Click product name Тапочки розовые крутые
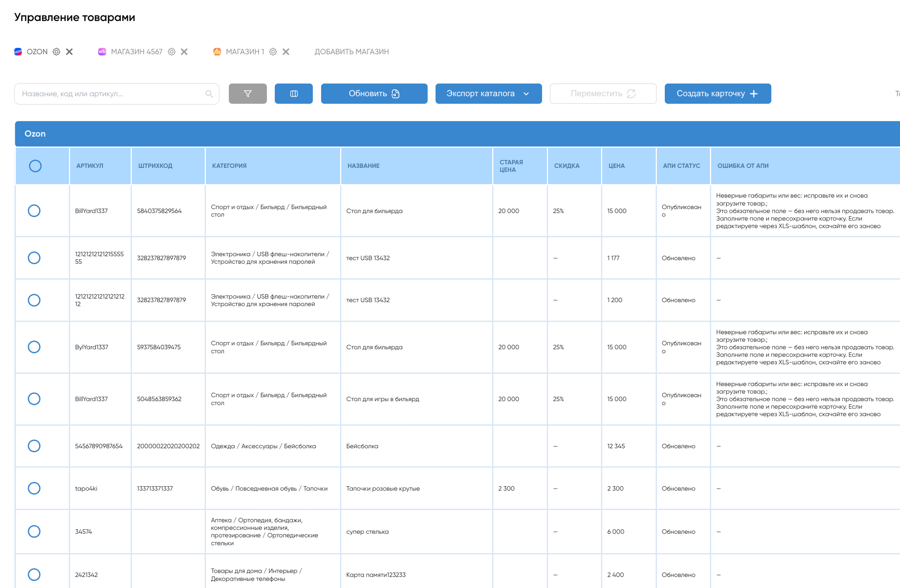Viewport: 900px width, 588px height. click(383, 489)
